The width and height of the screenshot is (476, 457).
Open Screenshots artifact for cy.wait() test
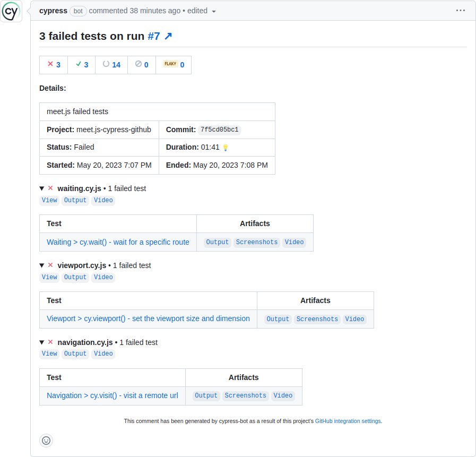pyautogui.click(x=257, y=242)
